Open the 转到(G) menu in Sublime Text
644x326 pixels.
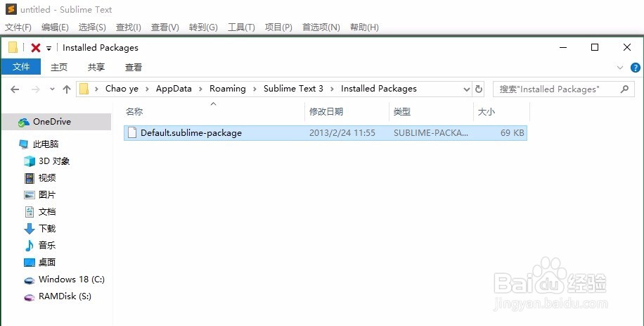coord(203,27)
